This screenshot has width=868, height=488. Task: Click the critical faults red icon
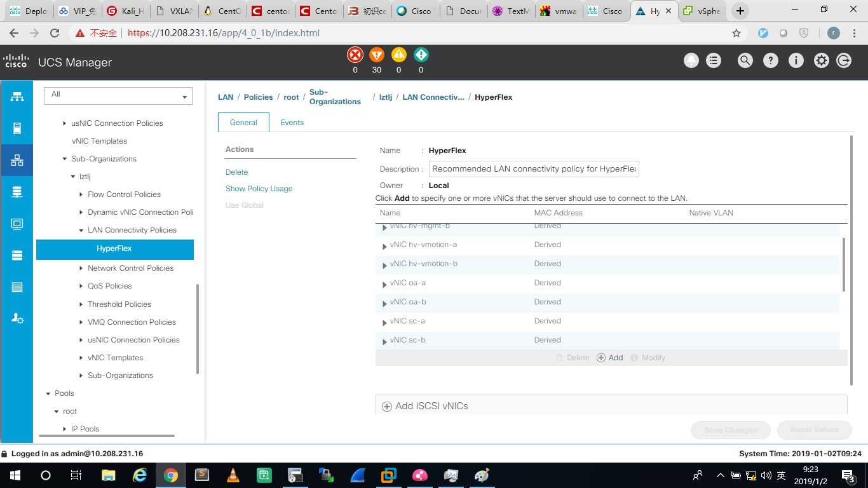coord(355,55)
